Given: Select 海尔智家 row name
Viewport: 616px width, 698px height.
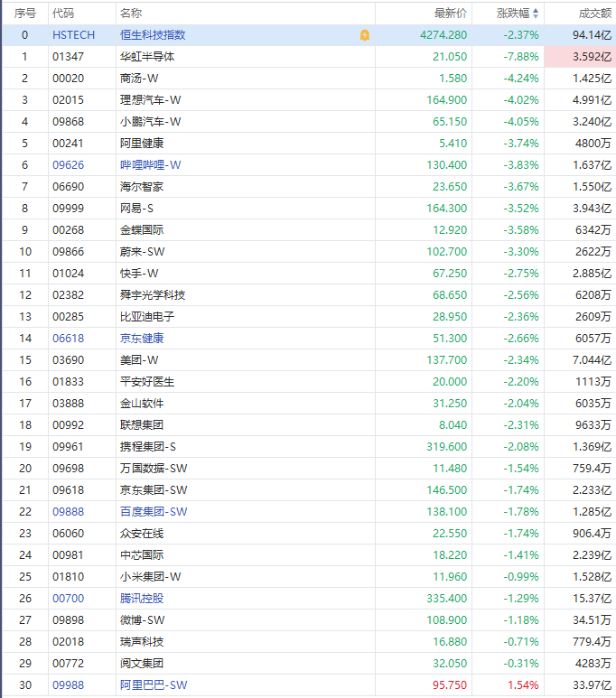Looking at the screenshot, I should 142,187.
